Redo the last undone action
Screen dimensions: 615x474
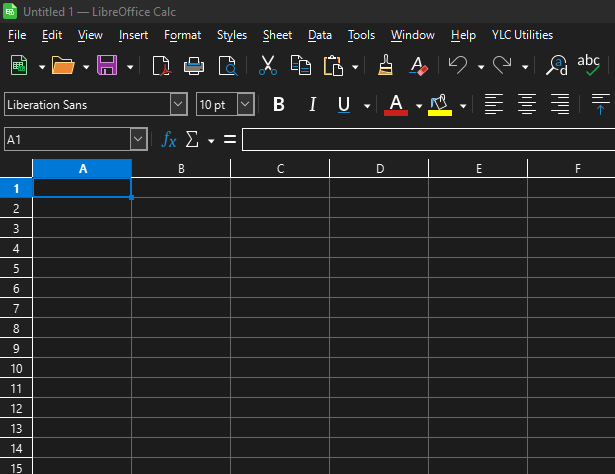(x=502, y=65)
